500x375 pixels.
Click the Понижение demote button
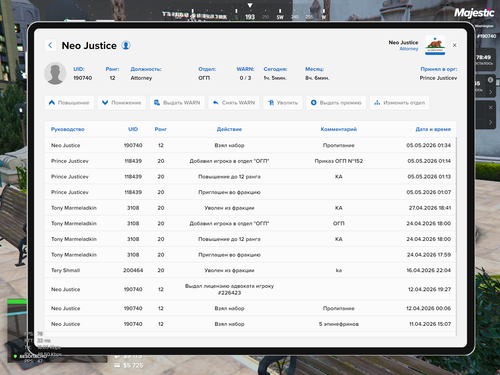(x=122, y=103)
